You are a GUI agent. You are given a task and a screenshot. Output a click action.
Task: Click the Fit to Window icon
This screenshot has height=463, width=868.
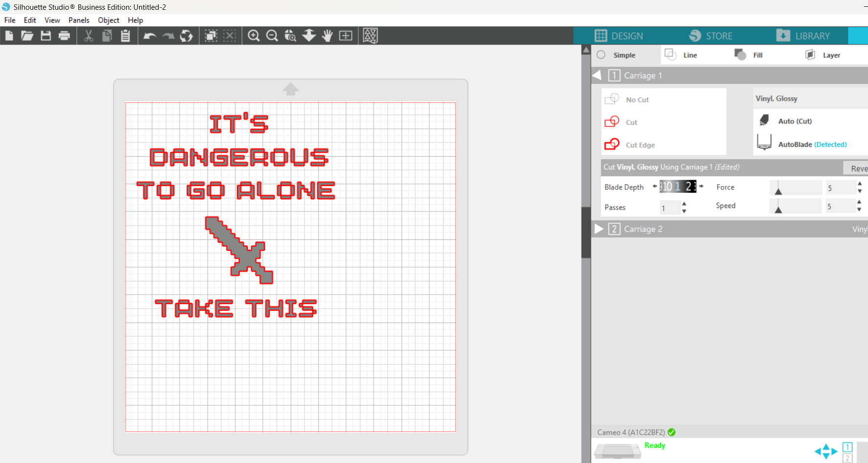pyautogui.click(x=346, y=36)
